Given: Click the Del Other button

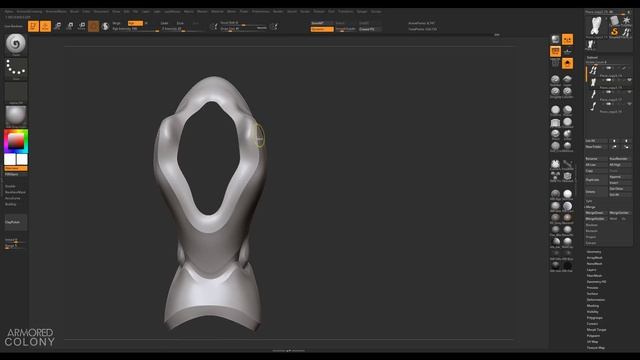Looking at the screenshot, I should [x=620, y=189].
